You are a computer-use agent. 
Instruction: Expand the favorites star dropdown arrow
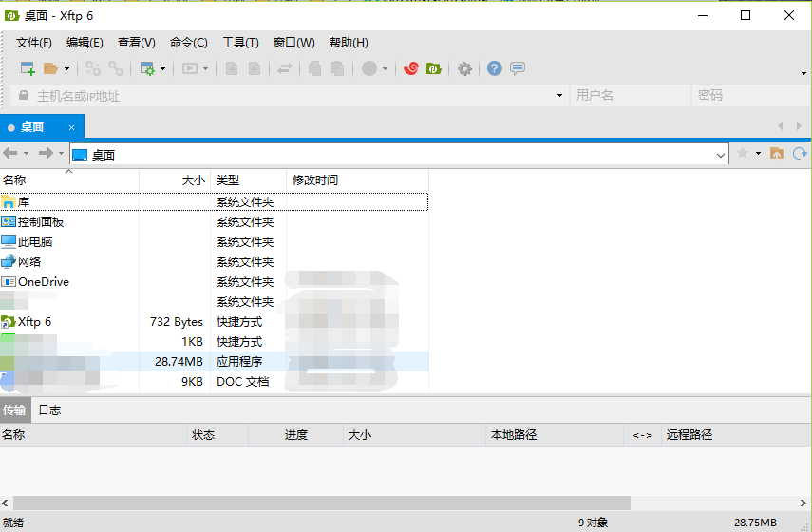758,153
